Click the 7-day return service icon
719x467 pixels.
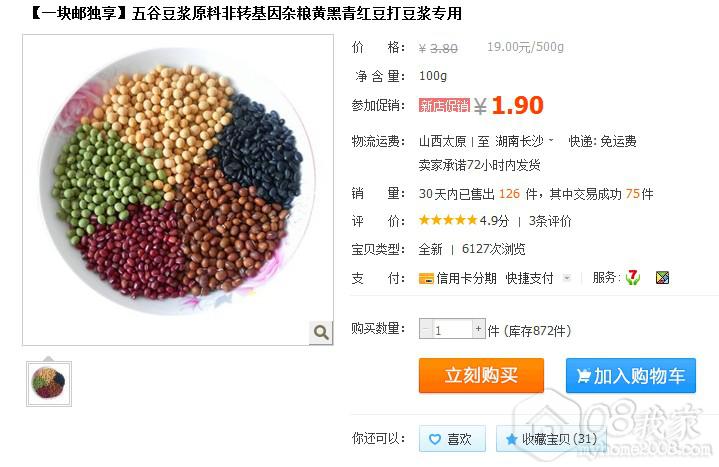pyautogui.click(x=633, y=277)
